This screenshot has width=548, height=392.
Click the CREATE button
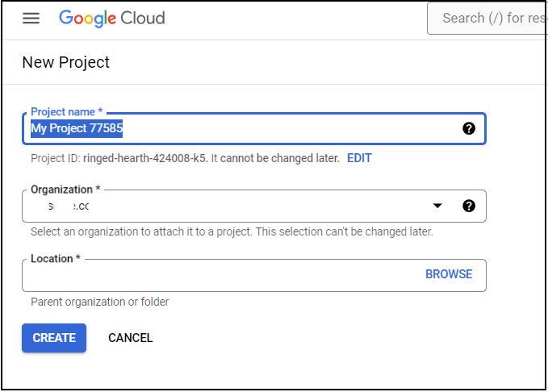pos(54,338)
